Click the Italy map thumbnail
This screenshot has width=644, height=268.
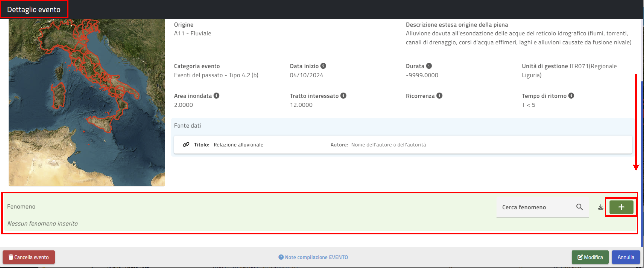pyautogui.click(x=87, y=102)
